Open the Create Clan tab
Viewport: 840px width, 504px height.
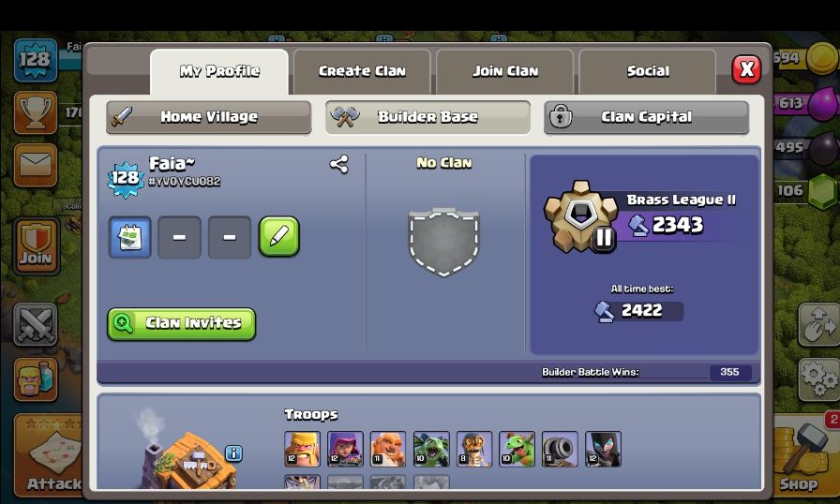point(362,71)
